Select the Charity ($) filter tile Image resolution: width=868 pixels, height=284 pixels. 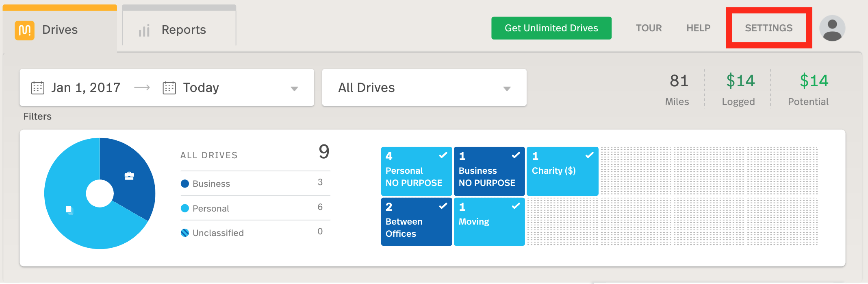562,171
